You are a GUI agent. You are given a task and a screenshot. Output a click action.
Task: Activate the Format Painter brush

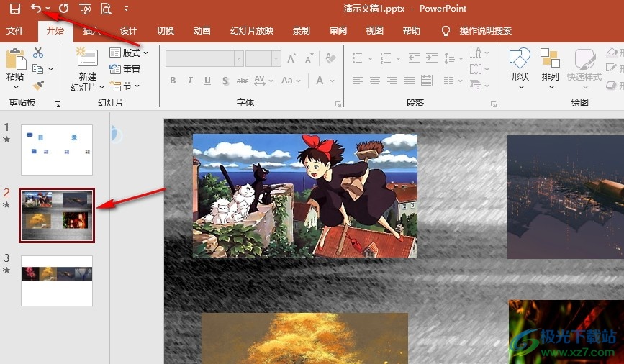[38, 85]
